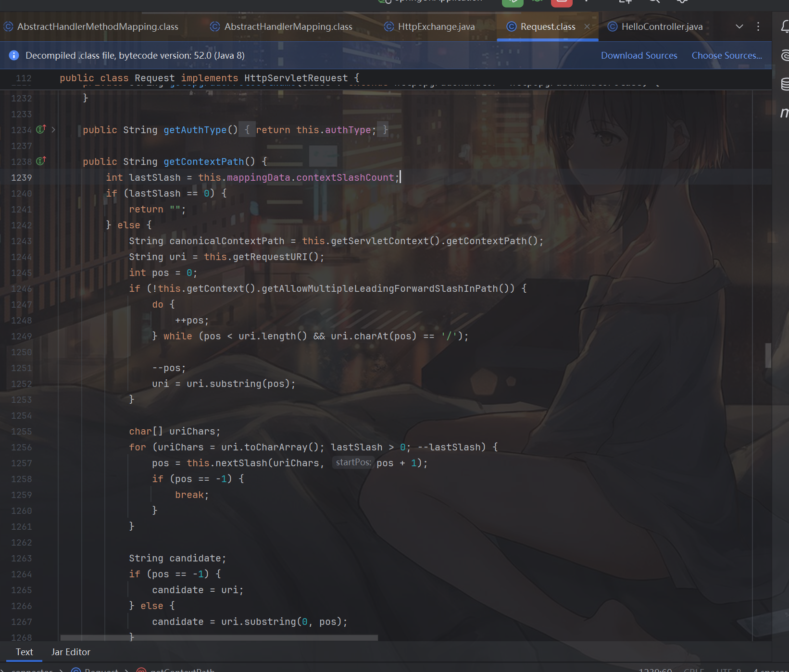Click the info icon in decompiled banner
Screen dimensions: 789x672
(14, 55)
